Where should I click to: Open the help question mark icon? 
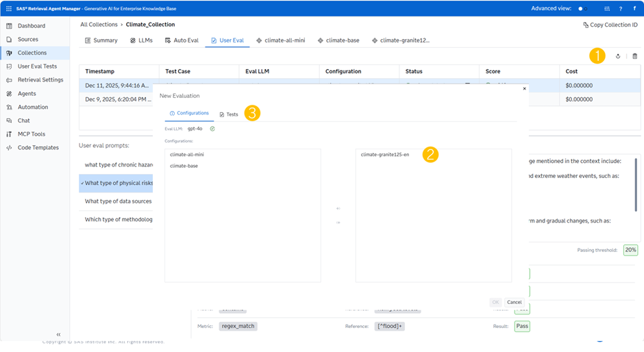tap(621, 9)
